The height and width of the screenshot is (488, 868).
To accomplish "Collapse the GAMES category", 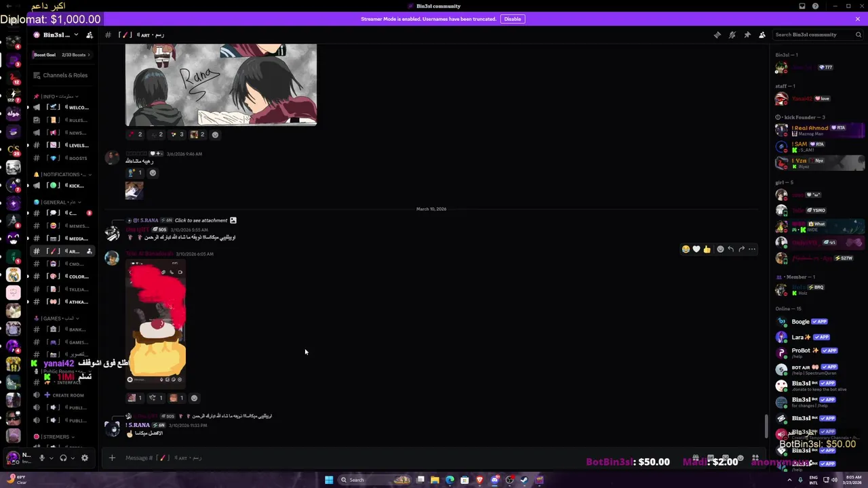I will click(57, 318).
